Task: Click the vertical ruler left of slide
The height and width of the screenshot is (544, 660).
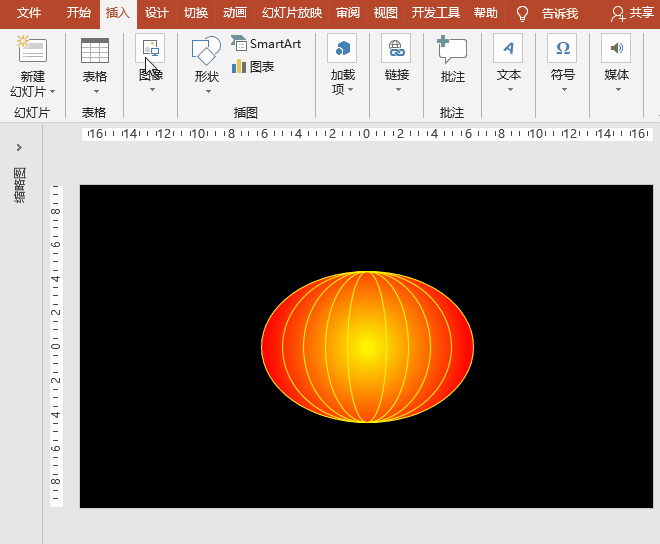Action: [56, 346]
